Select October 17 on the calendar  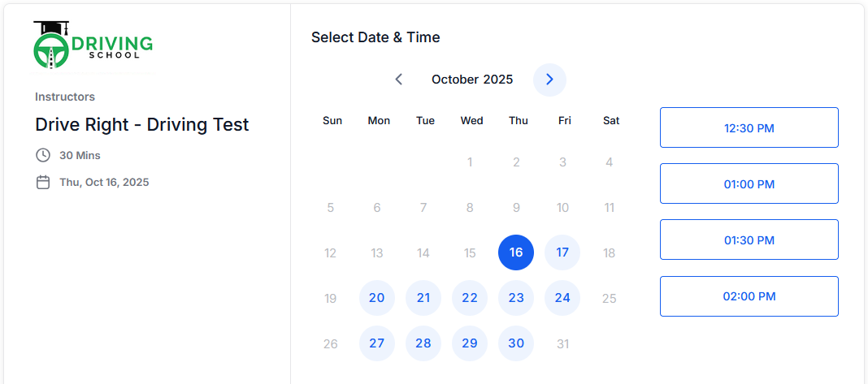(x=562, y=252)
